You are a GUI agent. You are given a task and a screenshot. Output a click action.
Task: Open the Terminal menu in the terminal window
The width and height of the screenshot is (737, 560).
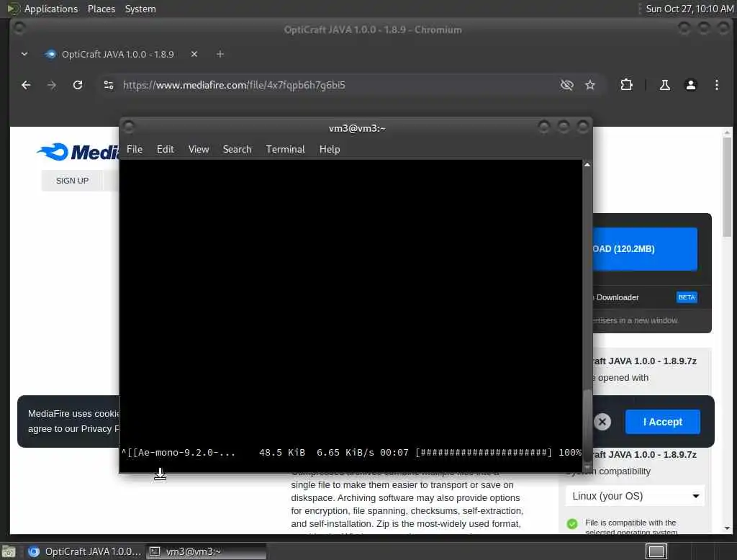285,149
